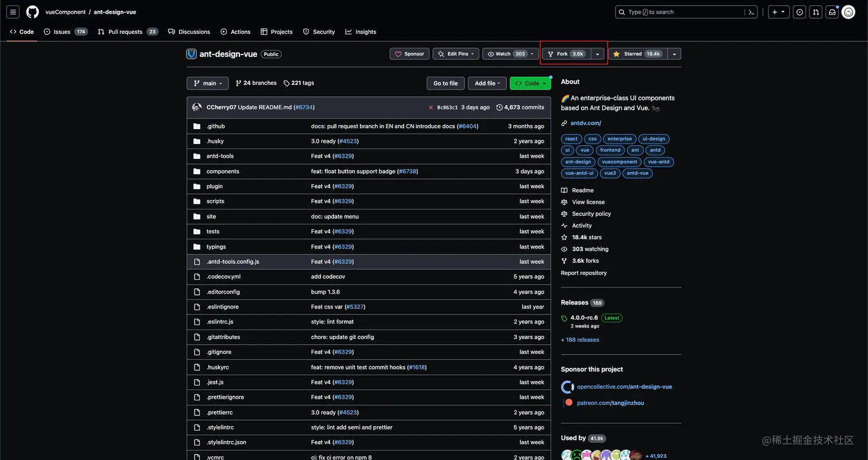The width and height of the screenshot is (868, 460).
Task: Click the .github folder icon
Action: (x=197, y=126)
